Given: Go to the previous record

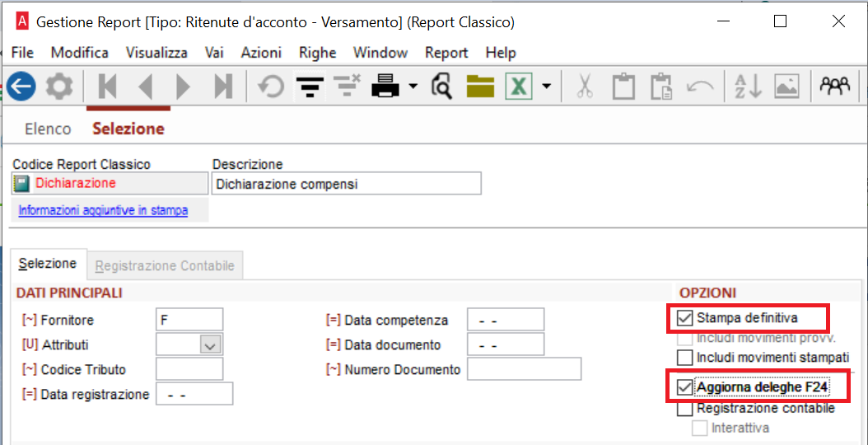Looking at the screenshot, I should [145, 87].
